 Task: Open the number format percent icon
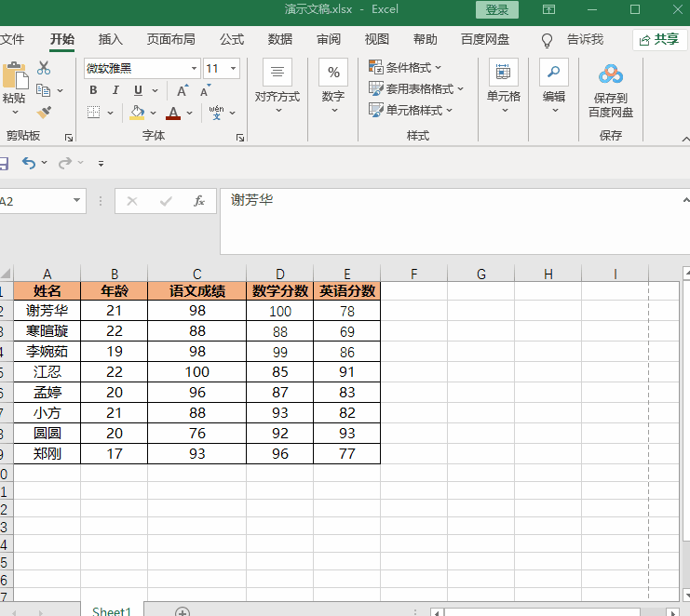332,73
